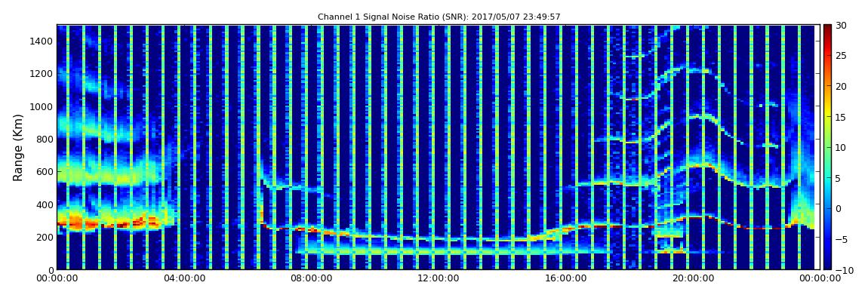Click the SNR color scale bar
Screen dimensions: 868x307
(827, 147)
